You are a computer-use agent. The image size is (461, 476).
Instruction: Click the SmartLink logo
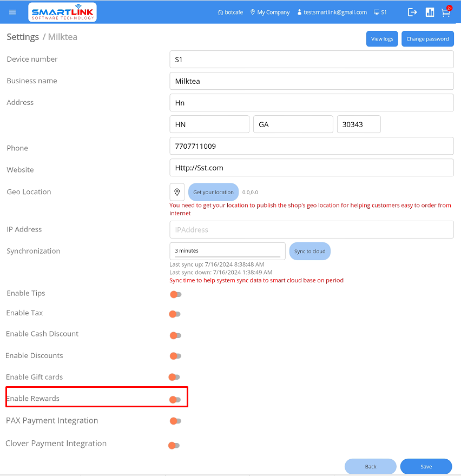(62, 12)
